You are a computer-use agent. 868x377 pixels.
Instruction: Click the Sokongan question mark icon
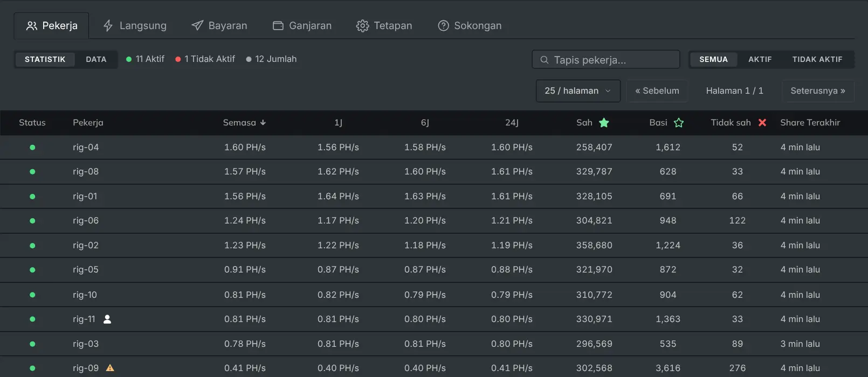pos(443,26)
